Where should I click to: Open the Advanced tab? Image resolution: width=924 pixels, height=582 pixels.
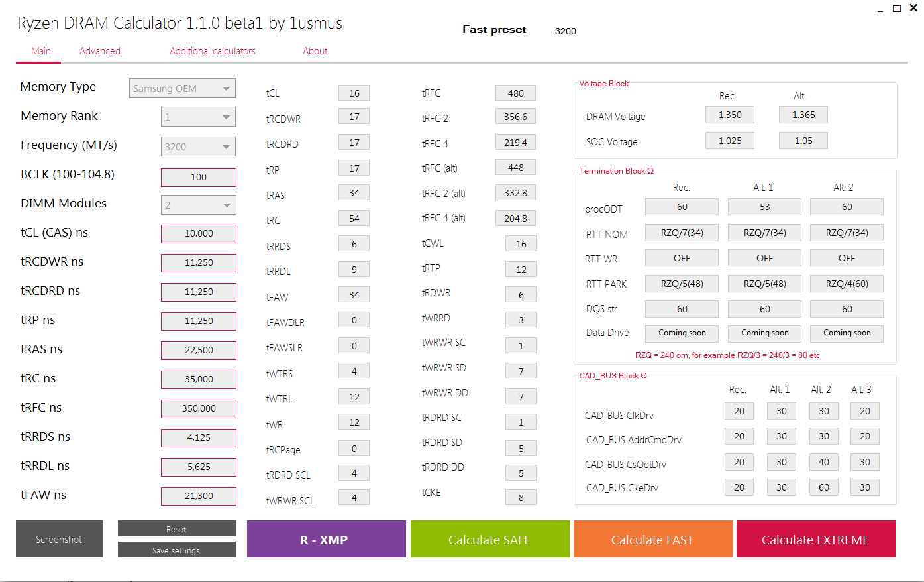pos(100,51)
